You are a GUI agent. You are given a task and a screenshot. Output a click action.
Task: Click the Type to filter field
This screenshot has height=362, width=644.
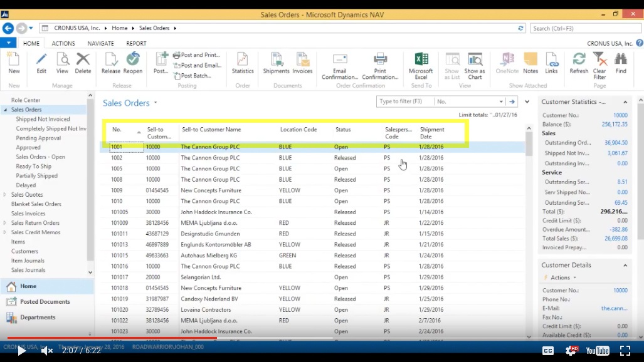405,101
